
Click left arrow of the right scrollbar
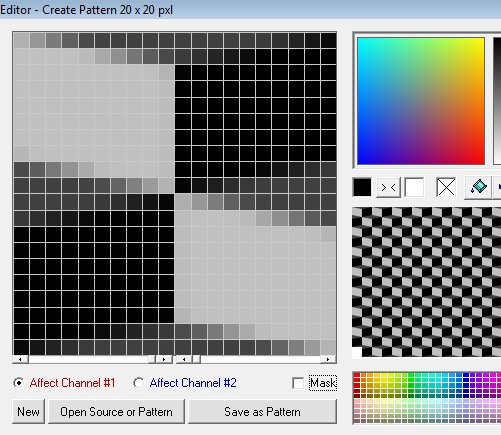(184, 359)
